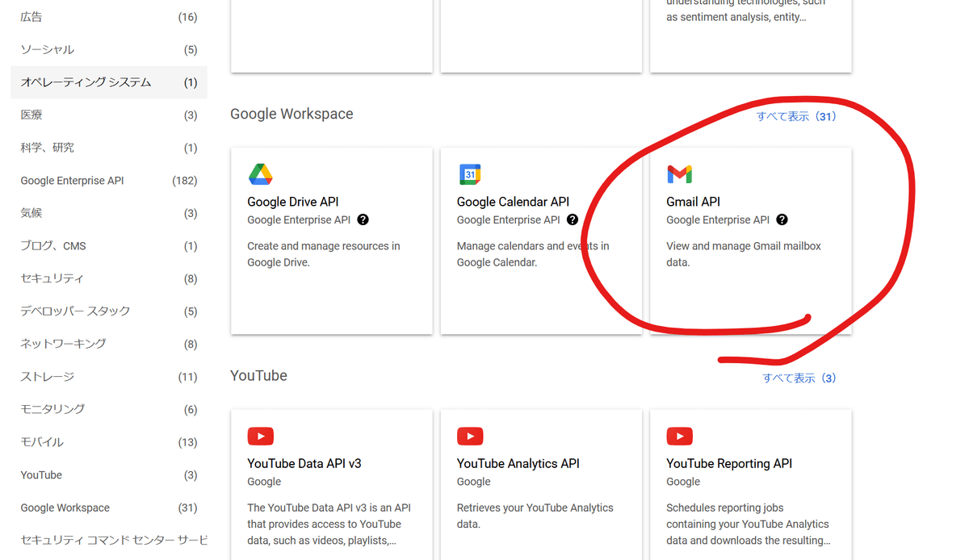Click the Google Calendar logo icon
The image size is (969, 560).
pos(470,174)
